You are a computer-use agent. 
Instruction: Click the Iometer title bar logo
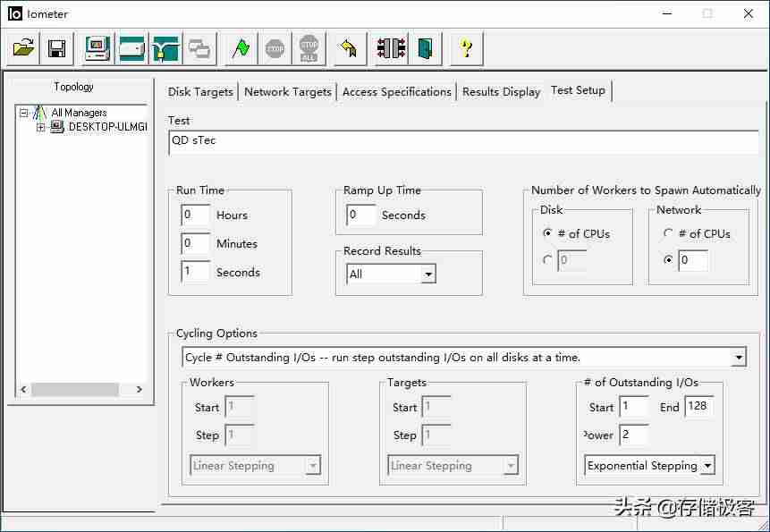14,13
